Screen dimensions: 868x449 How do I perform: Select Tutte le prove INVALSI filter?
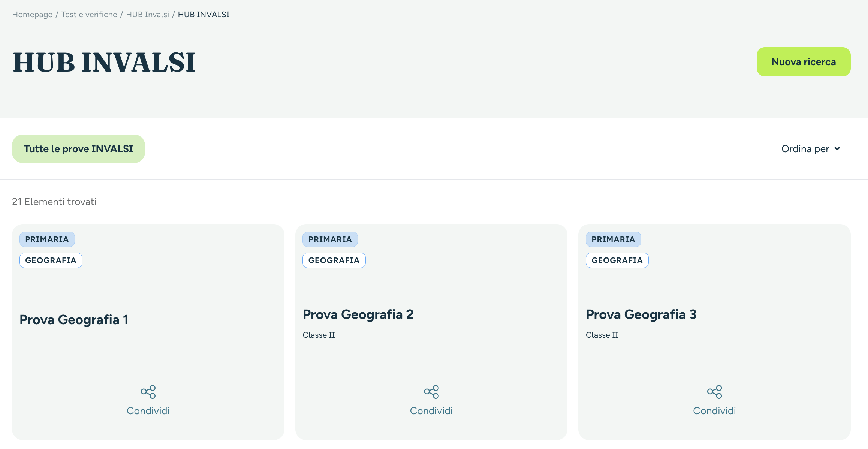coord(78,149)
